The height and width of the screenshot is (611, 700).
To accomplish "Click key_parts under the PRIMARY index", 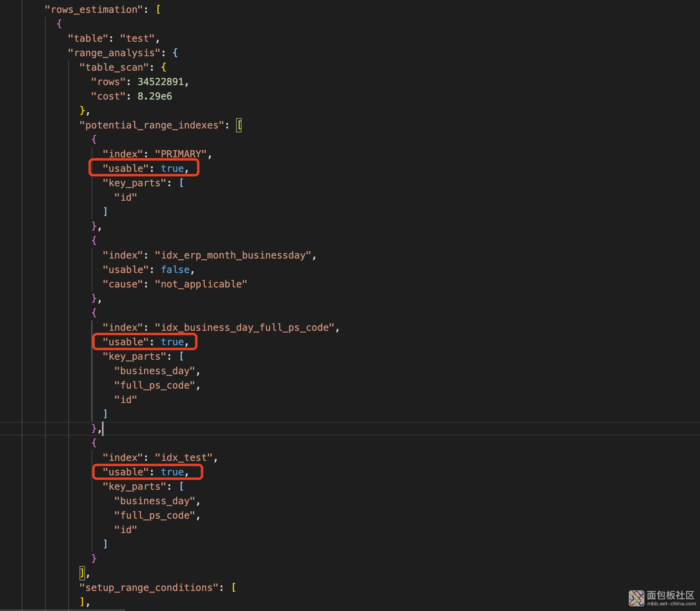I will pos(134,183).
